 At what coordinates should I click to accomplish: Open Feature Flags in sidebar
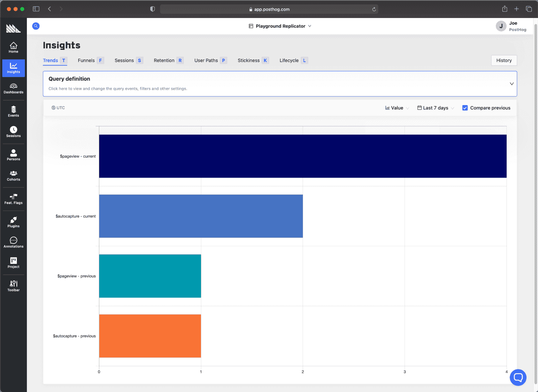click(13, 199)
